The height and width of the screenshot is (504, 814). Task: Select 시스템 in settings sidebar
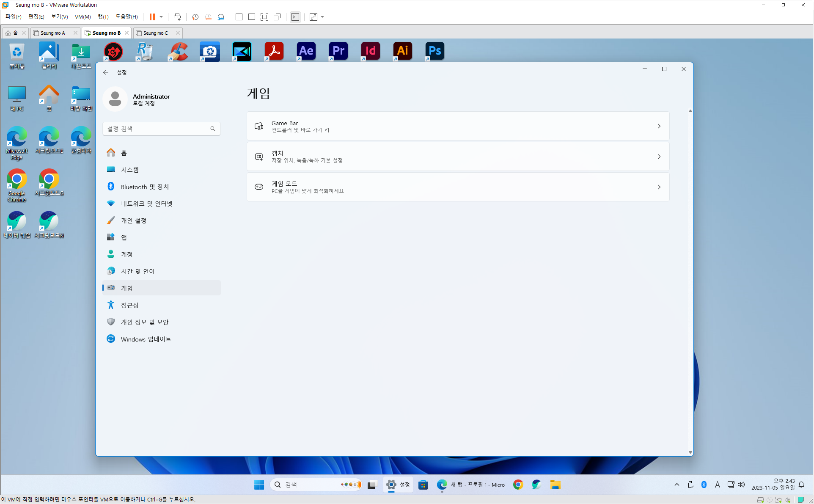coord(130,170)
